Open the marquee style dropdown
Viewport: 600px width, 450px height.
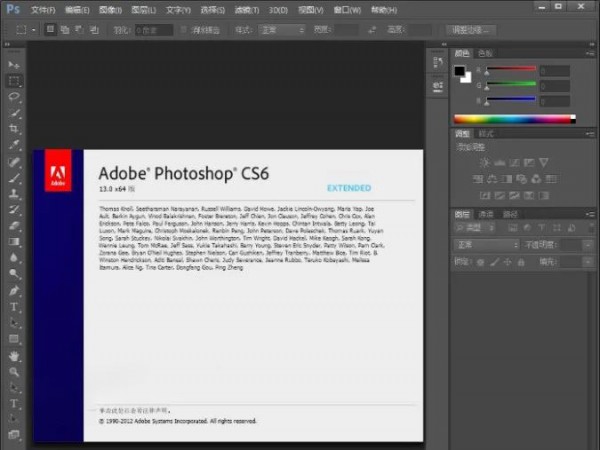coord(282,30)
